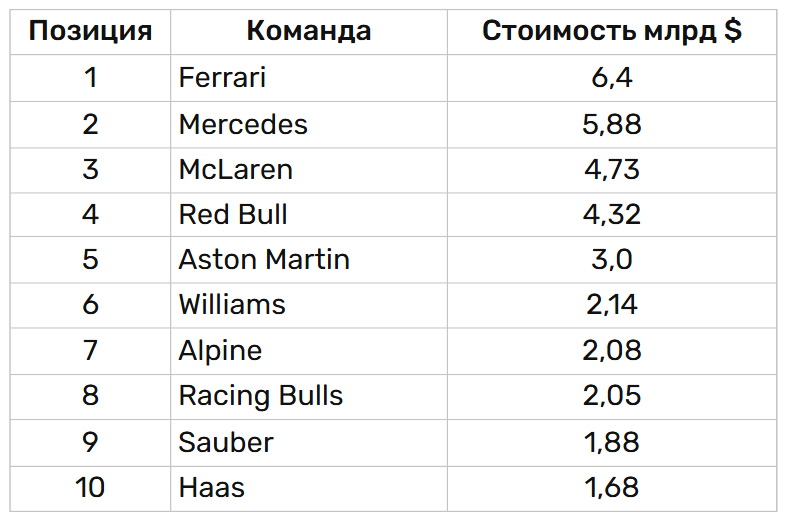
Task: Select the McLaren team cell
Action: click(236, 169)
